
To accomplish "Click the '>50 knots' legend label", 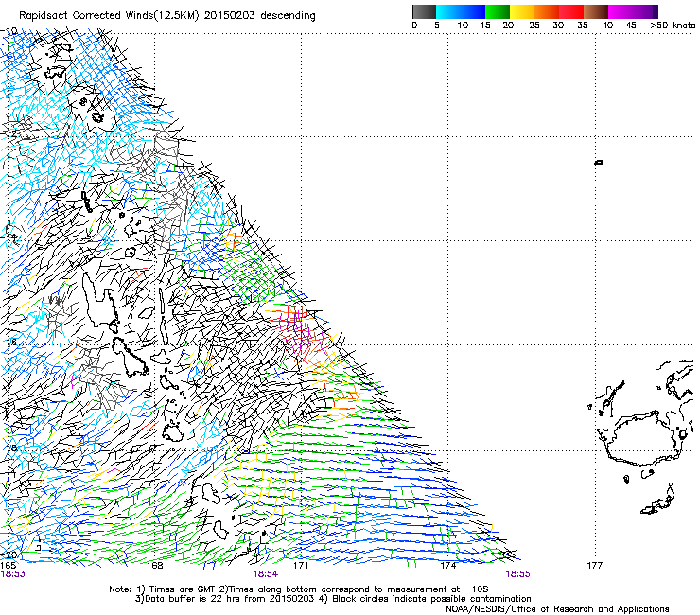I will coord(673,26).
